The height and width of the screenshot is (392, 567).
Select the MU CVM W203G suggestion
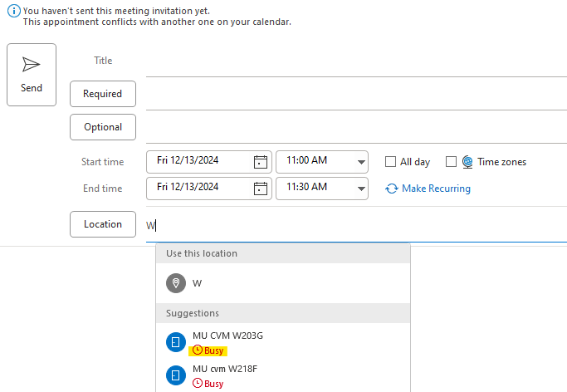pyautogui.click(x=283, y=342)
